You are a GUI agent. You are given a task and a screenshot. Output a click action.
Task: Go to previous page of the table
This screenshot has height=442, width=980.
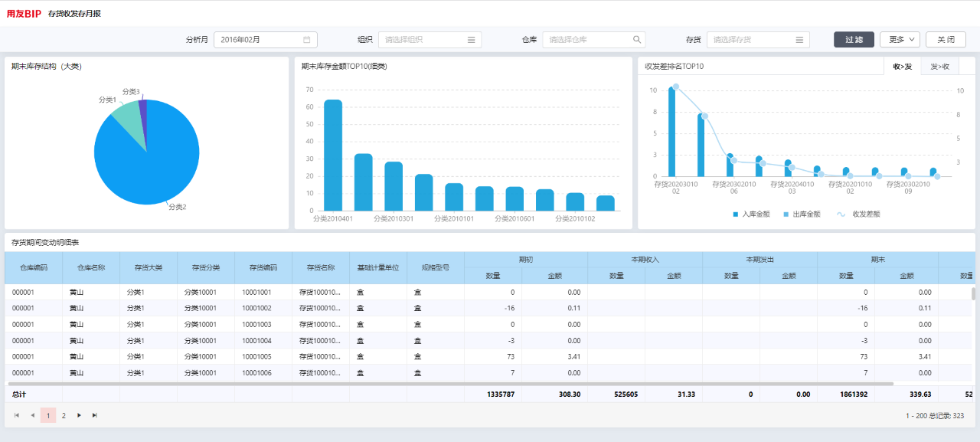[32, 415]
